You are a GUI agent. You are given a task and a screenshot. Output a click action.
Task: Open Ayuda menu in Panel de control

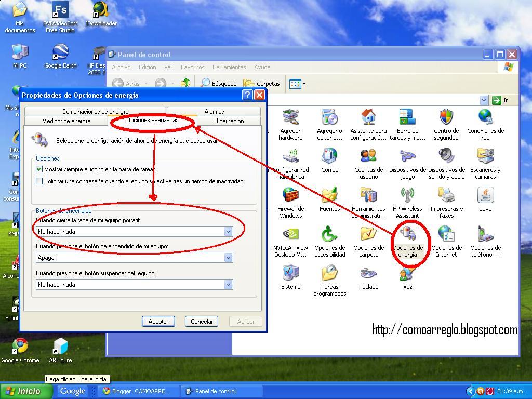tap(262, 67)
